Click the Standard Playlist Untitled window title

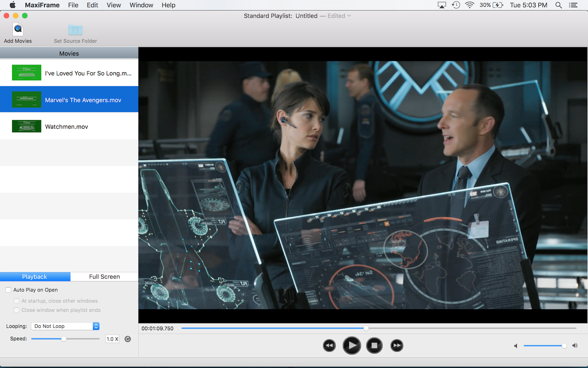(281, 16)
